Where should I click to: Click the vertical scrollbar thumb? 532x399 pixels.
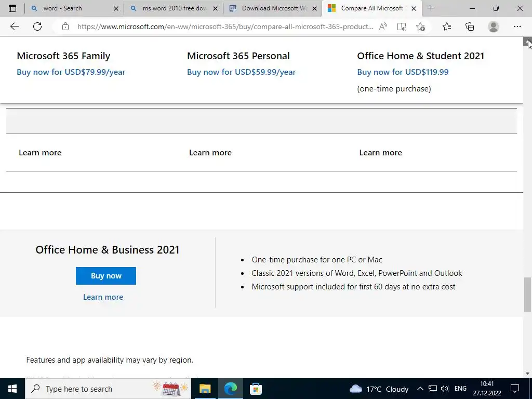(528, 294)
